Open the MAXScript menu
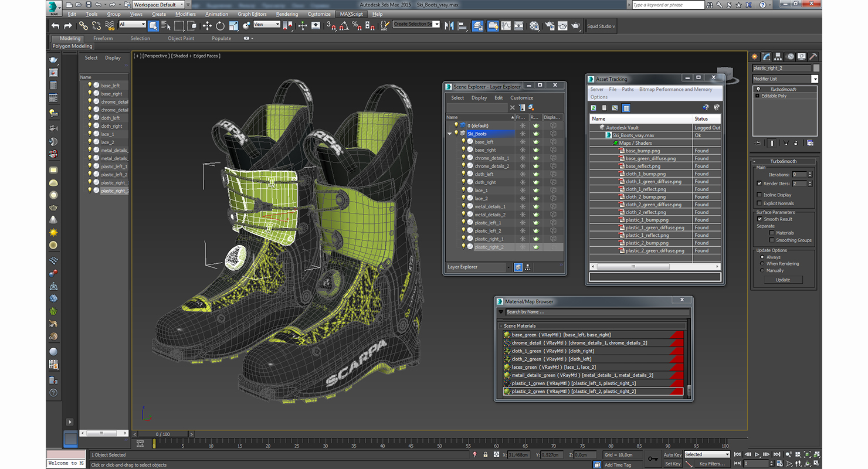The height and width of the screenshot is (469, 868). tap(351, 14)
